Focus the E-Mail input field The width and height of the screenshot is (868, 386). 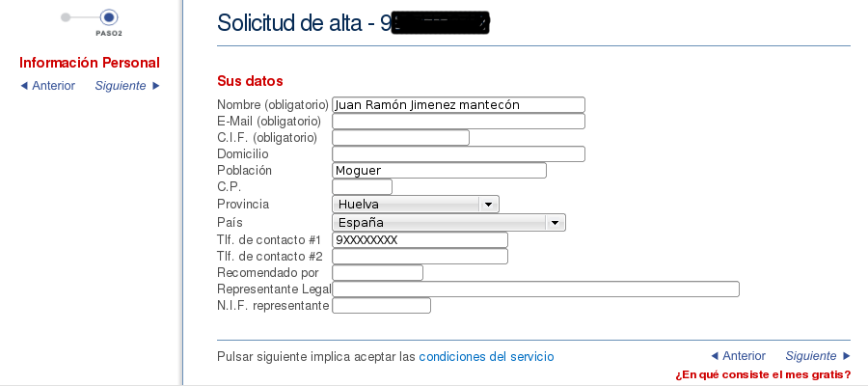[x=458, y=122]
